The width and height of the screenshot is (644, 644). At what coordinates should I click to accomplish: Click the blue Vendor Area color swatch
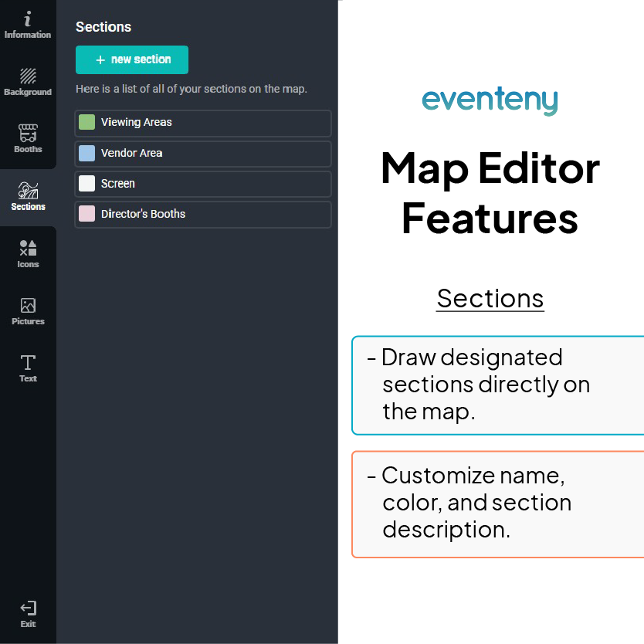point(86,153)
